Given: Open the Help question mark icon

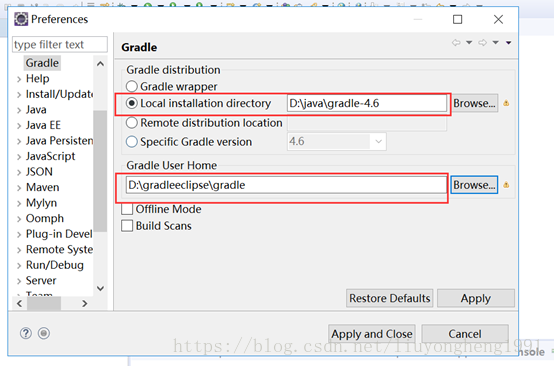Looking at the screenshot, I should click(x=26, y=333).
